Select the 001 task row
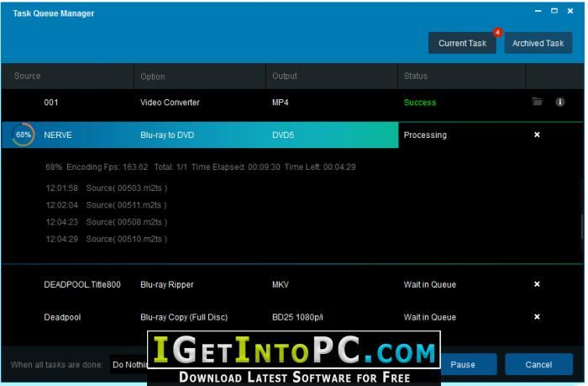Screen dimensions: 588x386 click(x=292, y=103)
